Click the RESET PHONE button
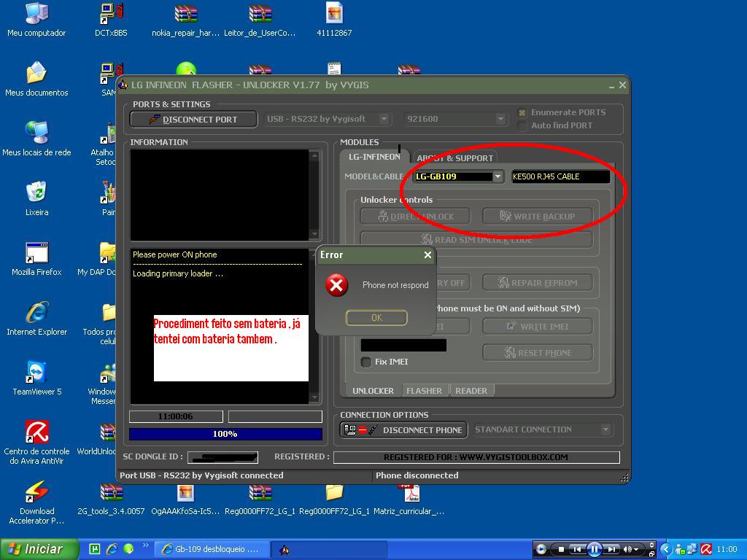Viewport: 747px width, 560px height. 538,352
